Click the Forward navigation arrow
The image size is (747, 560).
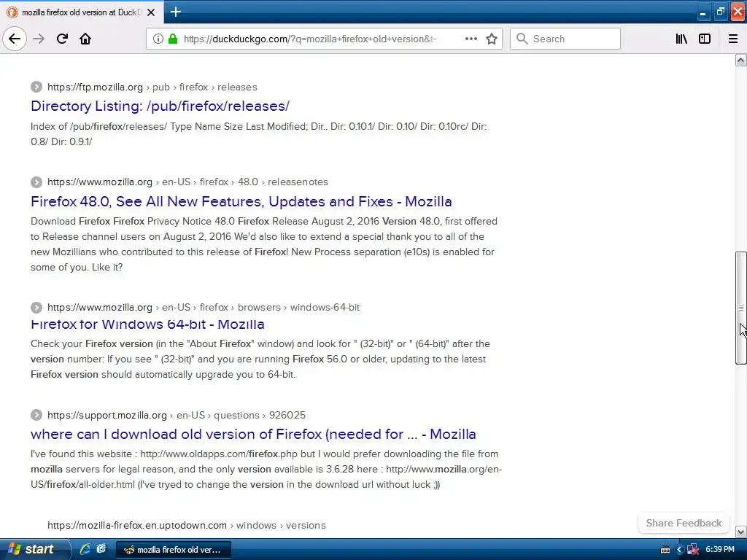point(39,39)
